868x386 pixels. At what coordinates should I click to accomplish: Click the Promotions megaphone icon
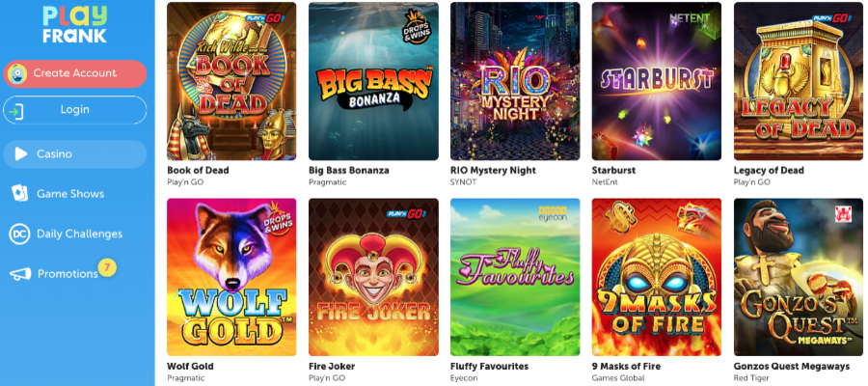pos(20,274)
